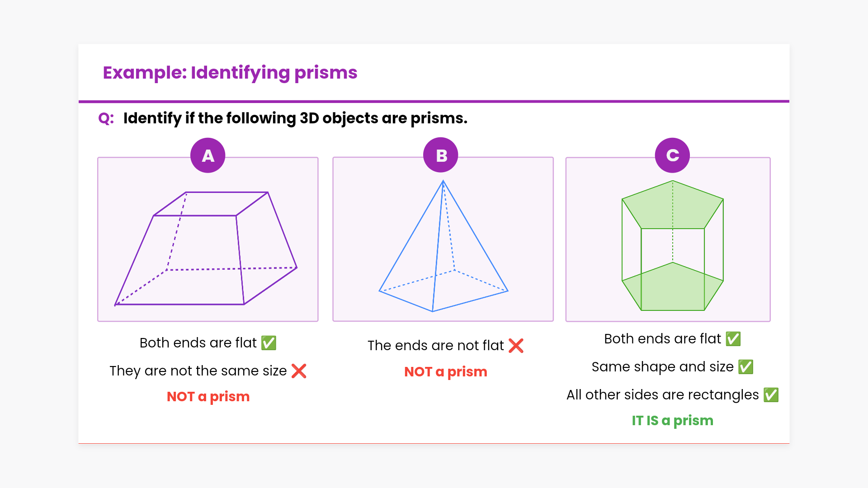
Task: Click the purple divider line under the title
Action: coord(434,102)
